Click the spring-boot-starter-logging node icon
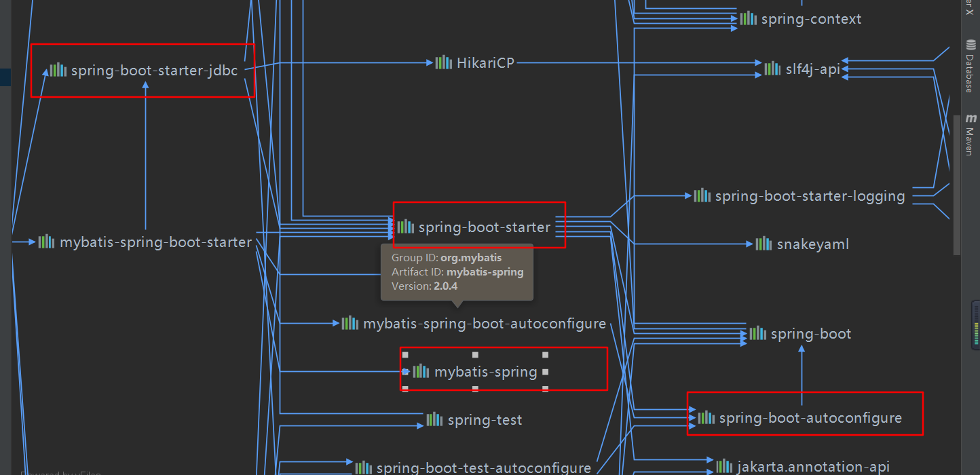Viewport: 980px width, 475px height. pyautogui.click(x=702, y=195)
